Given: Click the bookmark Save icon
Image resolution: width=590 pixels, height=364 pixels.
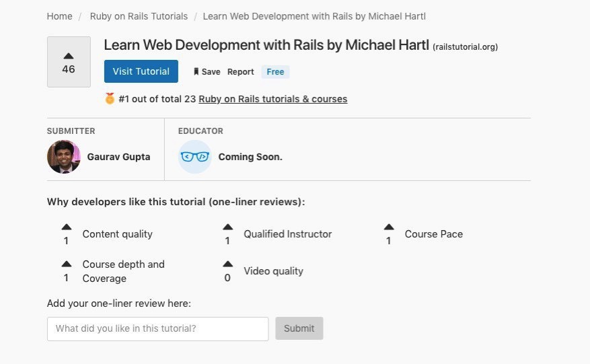Looking at the screenshot, I should pyautogui.click(x=196, y=72).
